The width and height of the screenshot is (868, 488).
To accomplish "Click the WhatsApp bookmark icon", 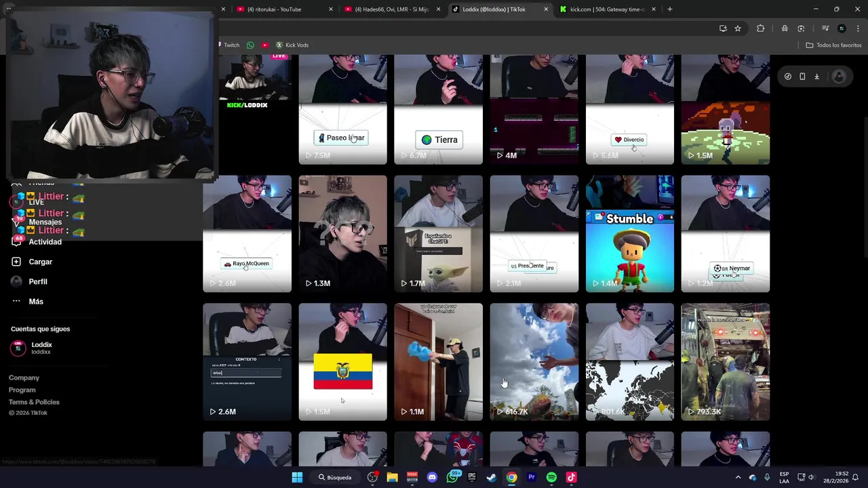I will pyautogui.click(x=250, y=45).
